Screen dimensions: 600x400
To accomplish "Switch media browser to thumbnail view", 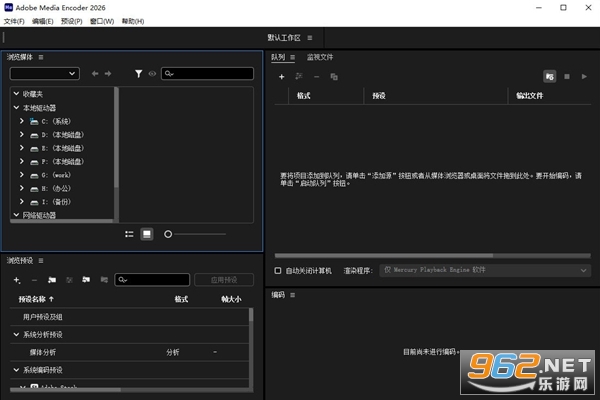I will click(x=147, y=234).
